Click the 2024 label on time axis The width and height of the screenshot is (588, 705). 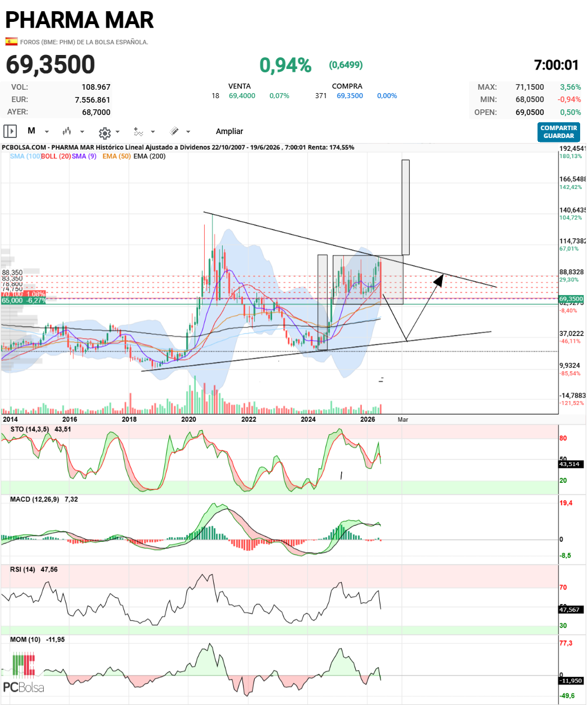click(x=308, y=420)
